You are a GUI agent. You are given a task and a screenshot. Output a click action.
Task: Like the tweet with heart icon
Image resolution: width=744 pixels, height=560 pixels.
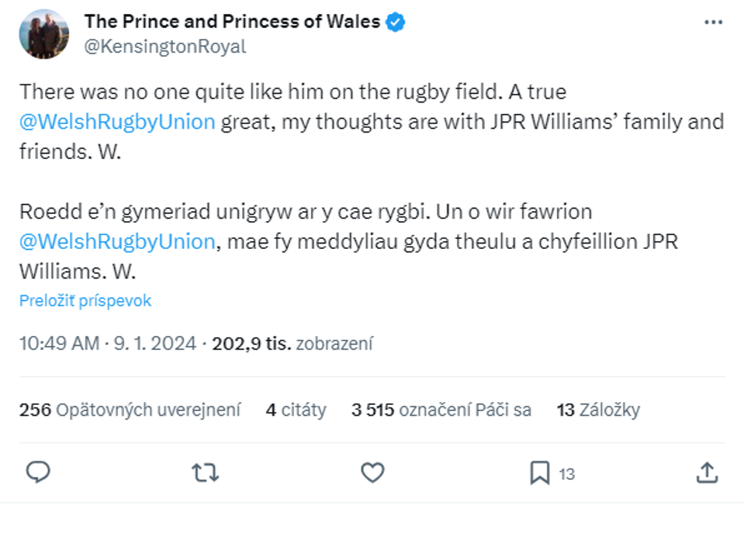coord(373,472)
